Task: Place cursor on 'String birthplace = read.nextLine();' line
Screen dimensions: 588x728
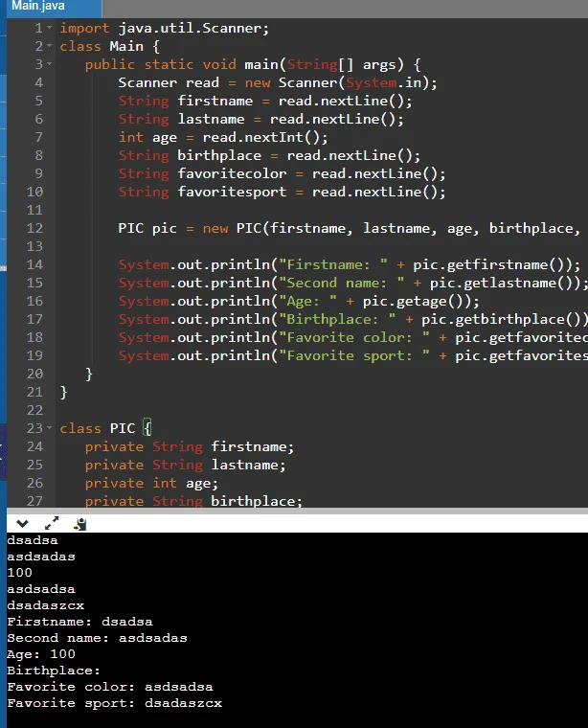Action: tap(269, 155)
